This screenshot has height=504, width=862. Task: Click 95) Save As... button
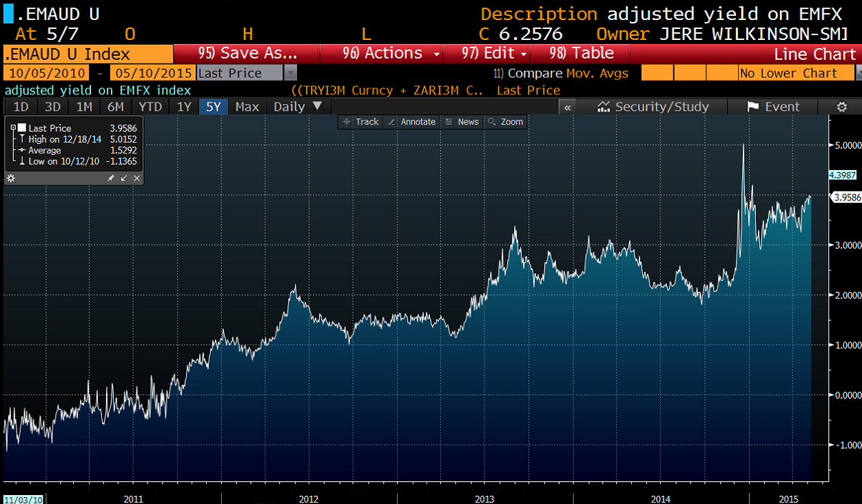coord(247,54)
